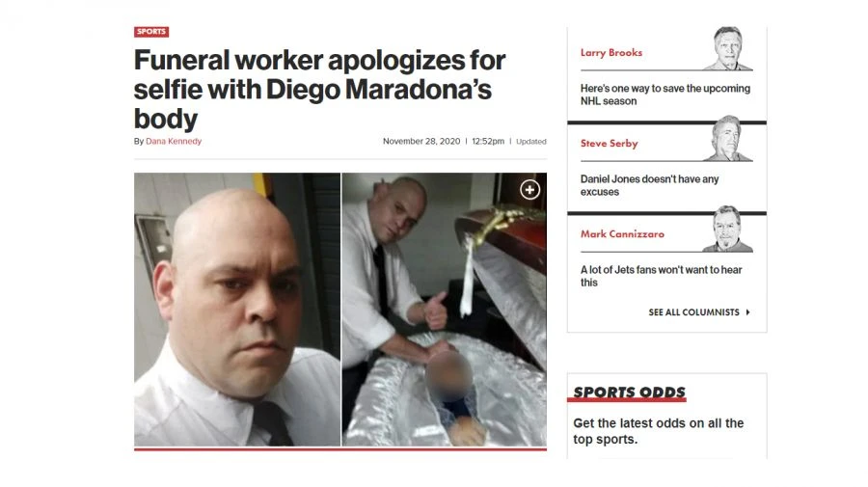This screenshot has width=868, height=487.
Task: Open author Dana Kennedy's link
Action: [174, 141]
